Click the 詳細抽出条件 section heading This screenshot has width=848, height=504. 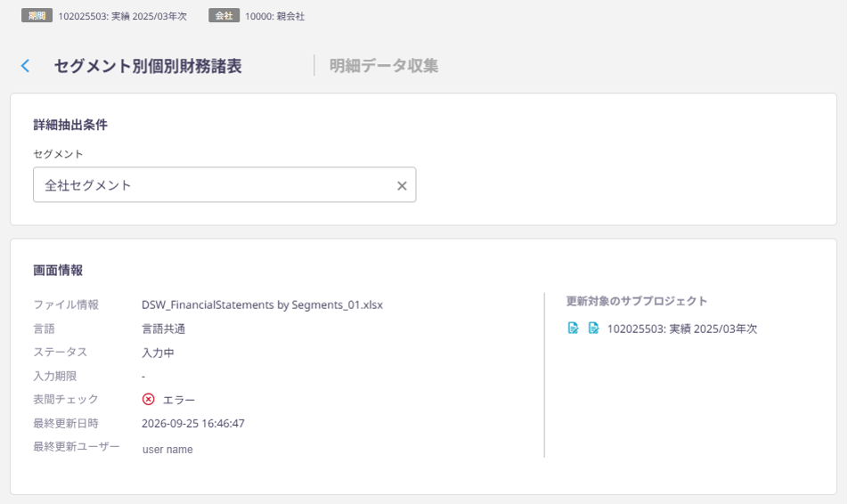(70, 125)
